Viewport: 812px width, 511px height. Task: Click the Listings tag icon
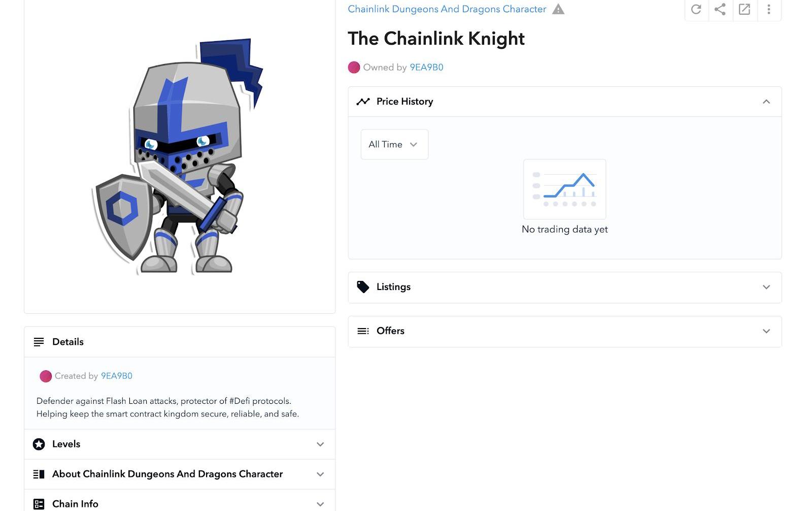(363, 287)
